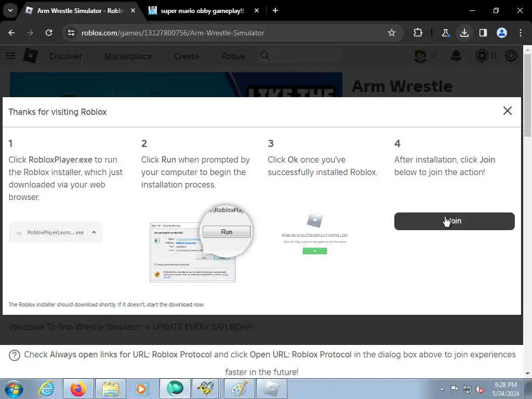This screenshot has width=532, height=399.
Task: Open site information icon in address bar
Action: pyautogui.click(x=71, y=33)
